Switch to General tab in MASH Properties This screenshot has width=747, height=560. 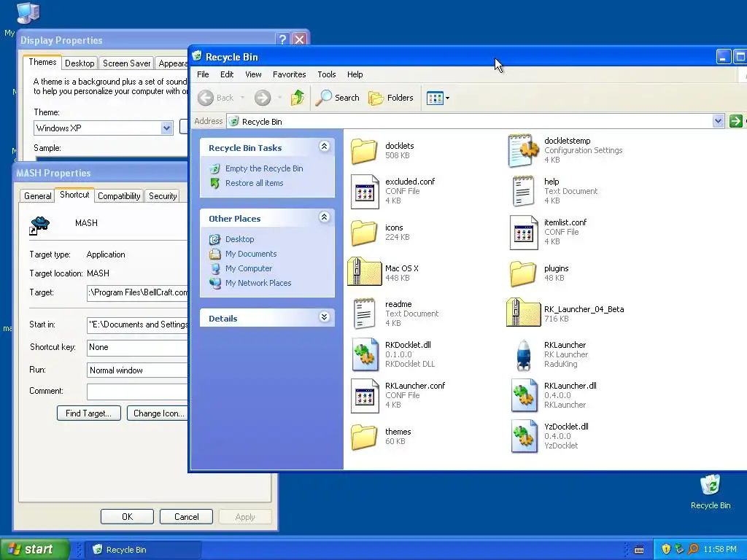click(38, 196)
